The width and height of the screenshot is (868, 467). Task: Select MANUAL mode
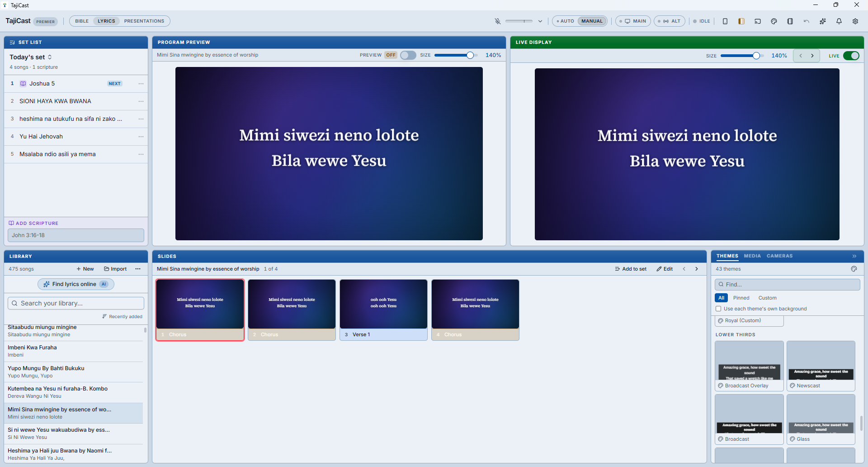point(592,21)
